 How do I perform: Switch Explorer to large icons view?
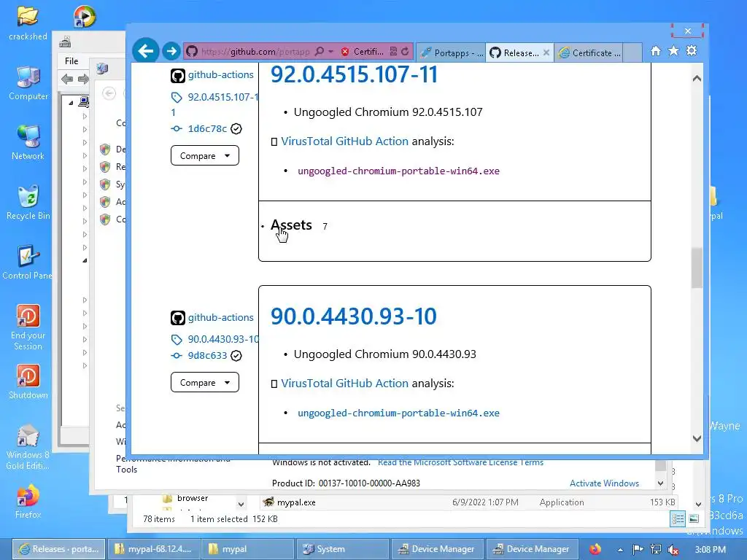pyautogui.click(x=694, y=518)
